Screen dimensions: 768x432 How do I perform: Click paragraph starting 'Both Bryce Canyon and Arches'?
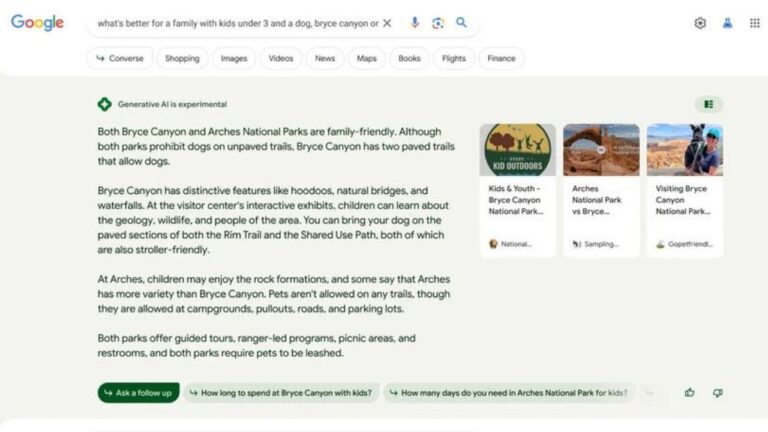[276, 146]
